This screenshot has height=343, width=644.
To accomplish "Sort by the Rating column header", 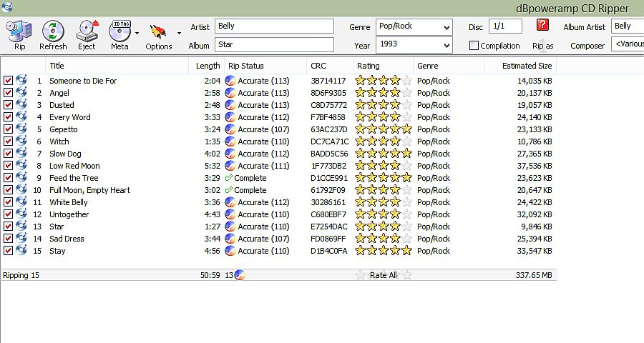I will (384, 66).
